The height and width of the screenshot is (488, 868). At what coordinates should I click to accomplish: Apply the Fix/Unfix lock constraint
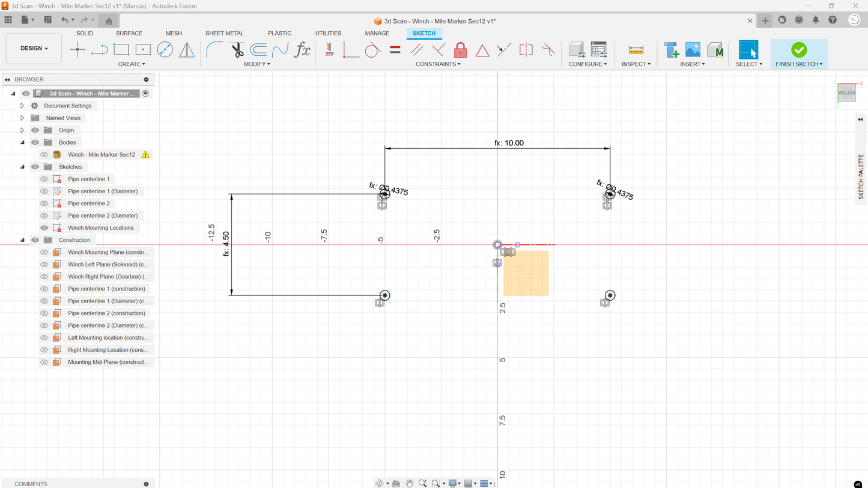tap(460, 50)
